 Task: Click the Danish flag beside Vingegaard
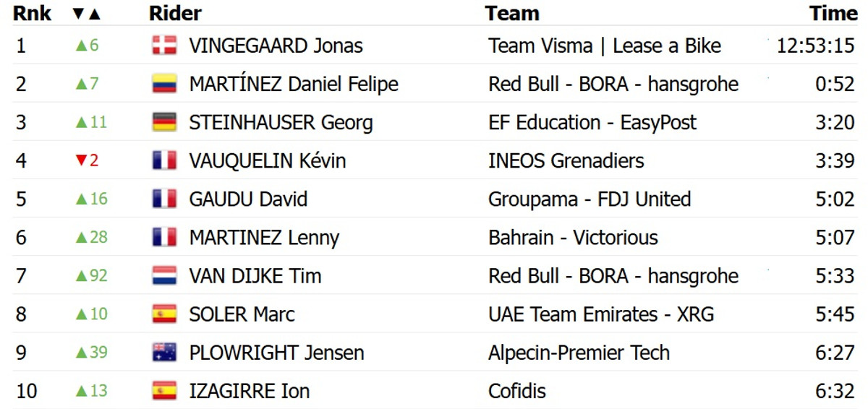coord(164,46)
